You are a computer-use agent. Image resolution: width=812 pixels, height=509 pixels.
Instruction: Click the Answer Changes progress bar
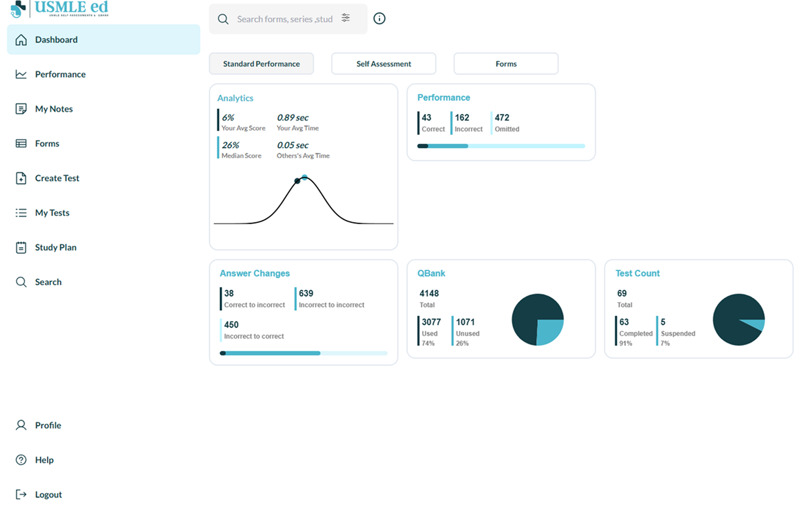pyautogui.click(x=303, y=353)
